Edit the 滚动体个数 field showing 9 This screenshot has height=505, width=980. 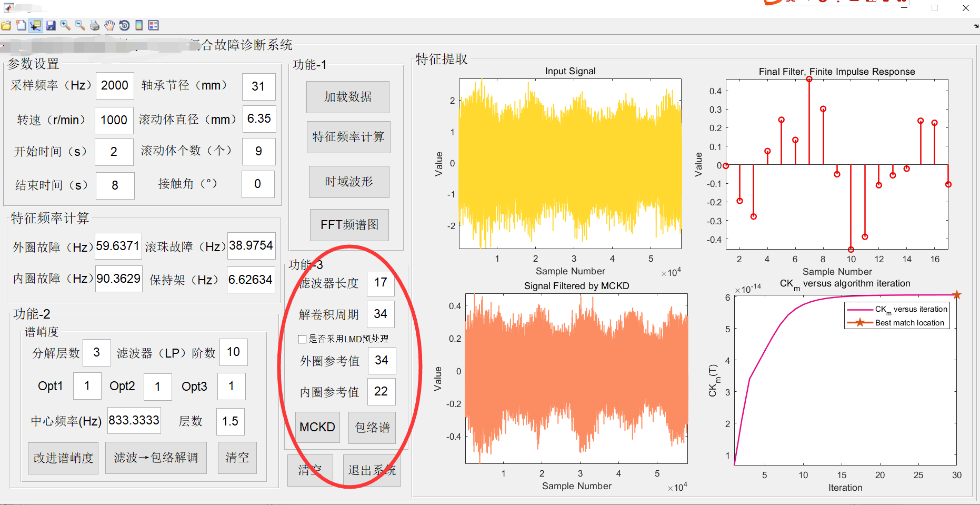point(258,152)
